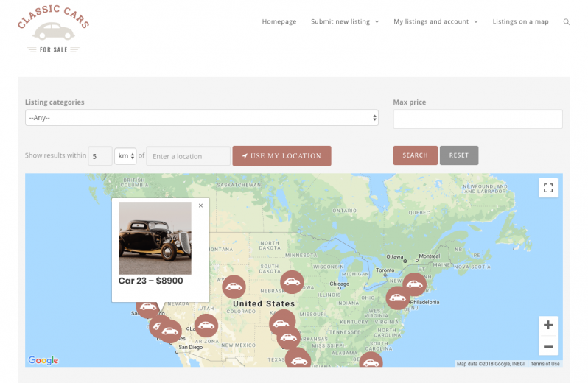Click the Reset button
This screenshot has width=588, height=383.
(x=459, y=155)
